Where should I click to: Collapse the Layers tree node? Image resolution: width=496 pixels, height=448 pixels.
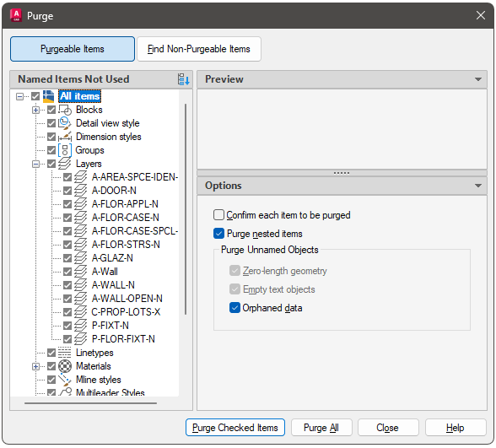point(35,164)
